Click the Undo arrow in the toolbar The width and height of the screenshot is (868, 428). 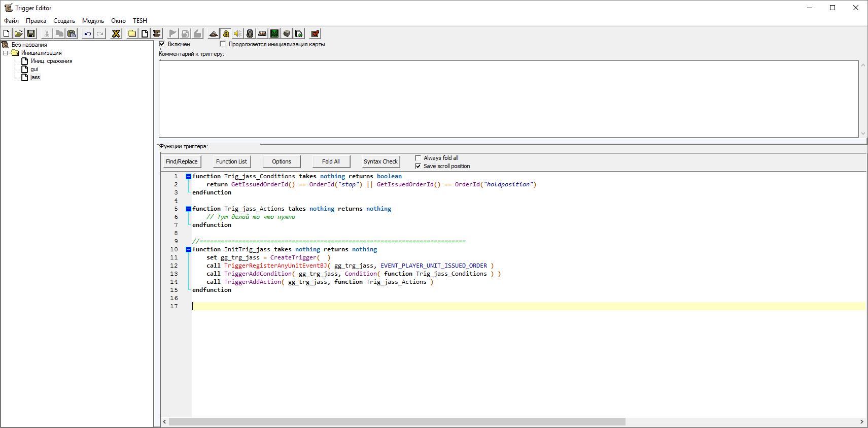pos(88,34)
